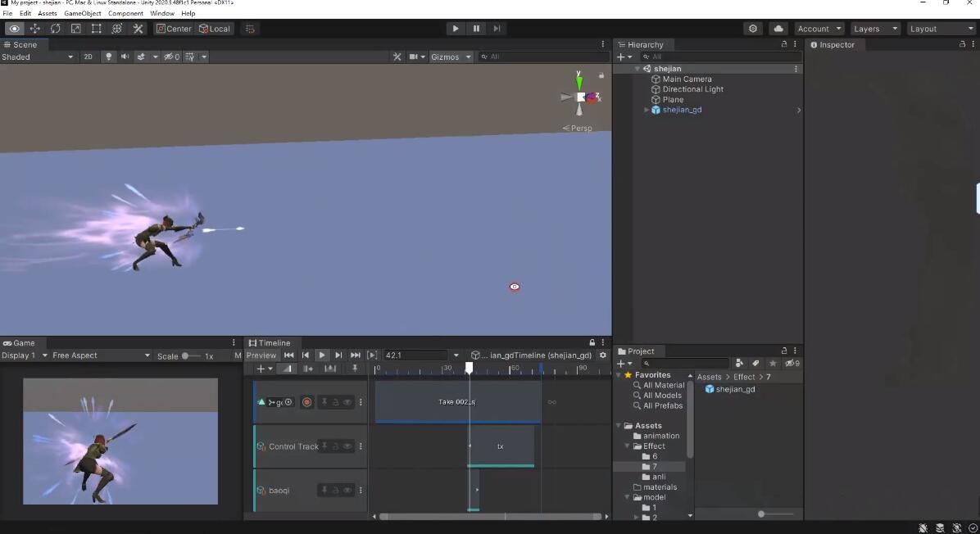Open the Hierarchy create plus menu
This screenshot has height=534, width=980.
(x=624, y=57)
